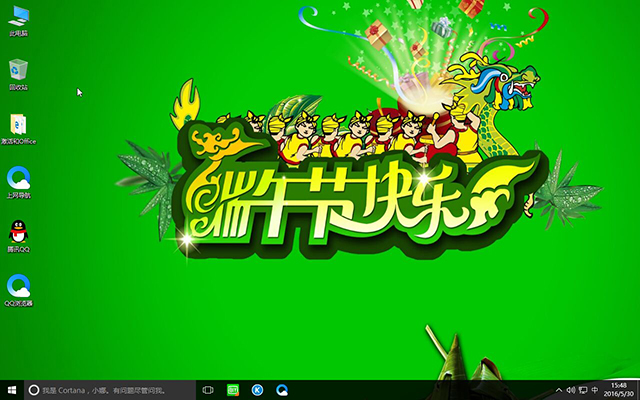Image resolution: width=640 pixels, height=400 pixels.
Task: Open the 此电脑 (This PC) desktop icon
Action: click(x=18, y=18)
